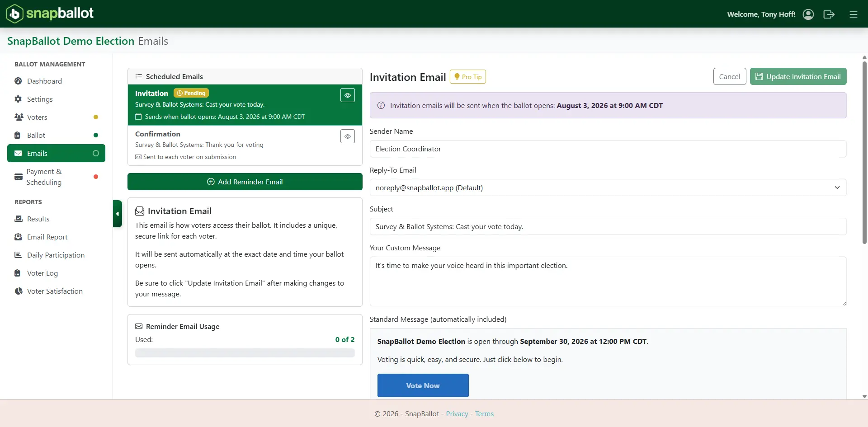Open the Privacy link in footer
This screenshot has height=427, width=868.
[457, 414]
